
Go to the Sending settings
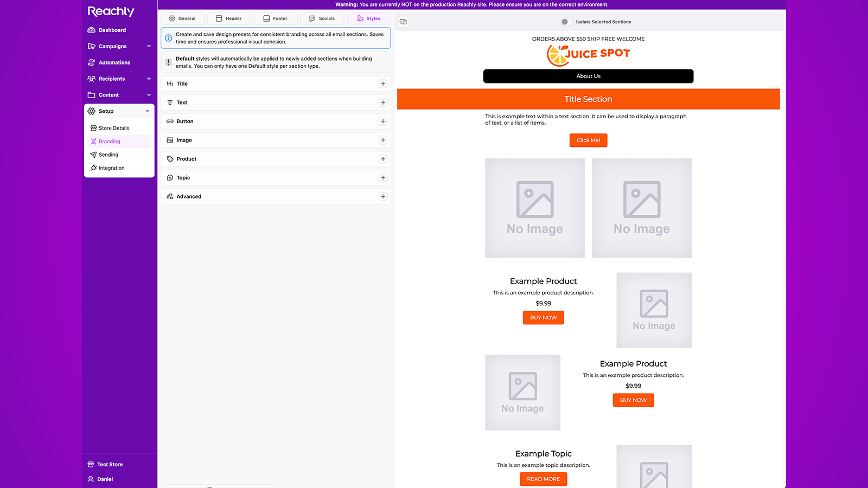click(119, 155)
